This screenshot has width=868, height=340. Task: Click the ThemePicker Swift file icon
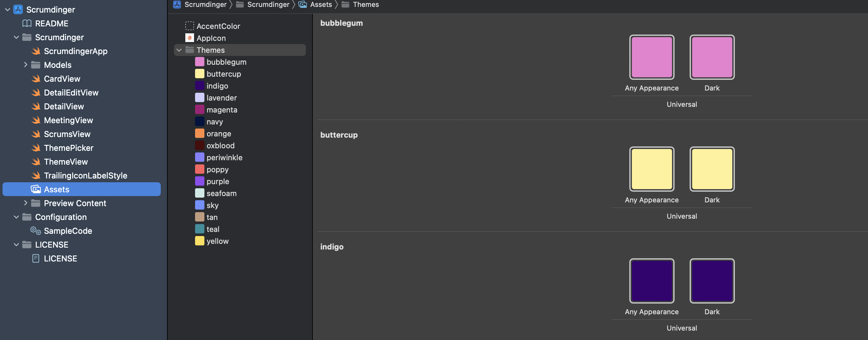(36, 148)
